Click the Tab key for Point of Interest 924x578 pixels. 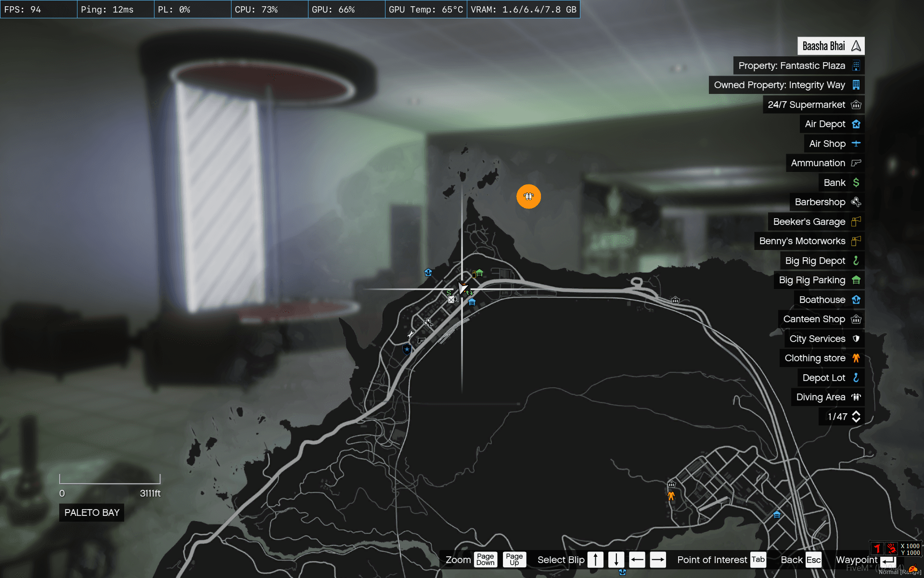pyautogui.click(x=758, y=560)
